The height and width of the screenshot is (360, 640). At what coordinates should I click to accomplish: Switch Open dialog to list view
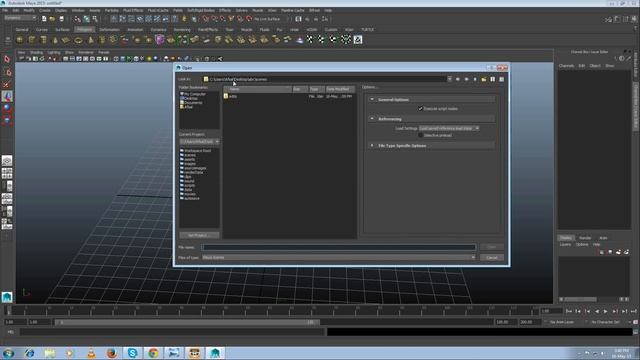tap(493, 79)
